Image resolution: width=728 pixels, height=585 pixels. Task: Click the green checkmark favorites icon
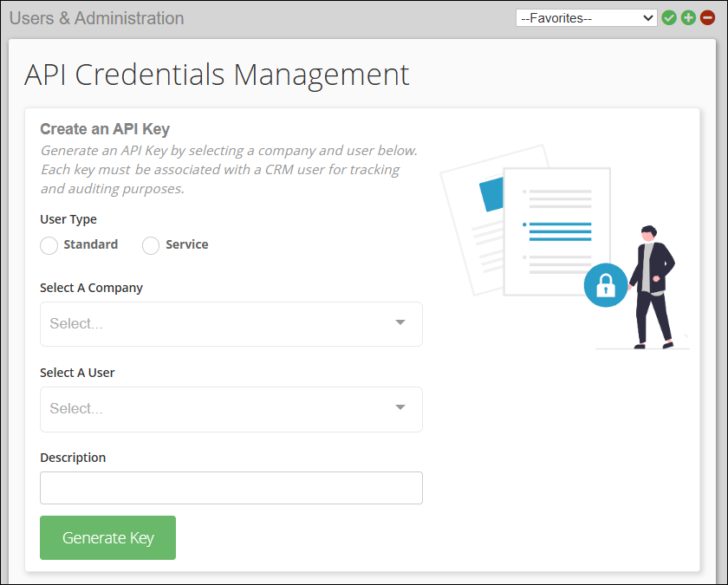coord(669,18)
